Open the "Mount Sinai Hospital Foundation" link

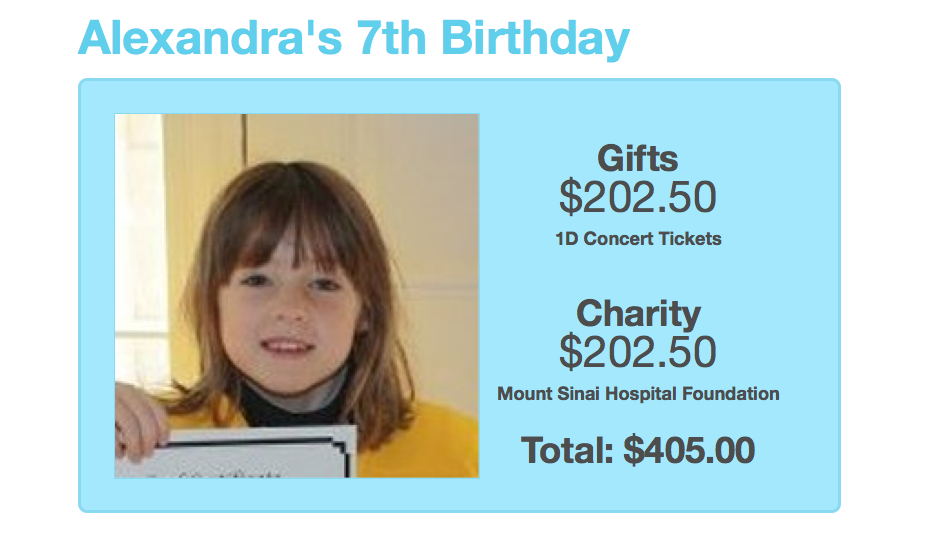[637, 394]
